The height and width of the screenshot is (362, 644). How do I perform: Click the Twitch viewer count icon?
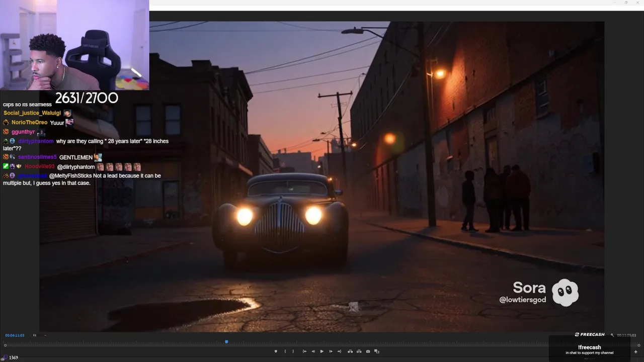5,357
